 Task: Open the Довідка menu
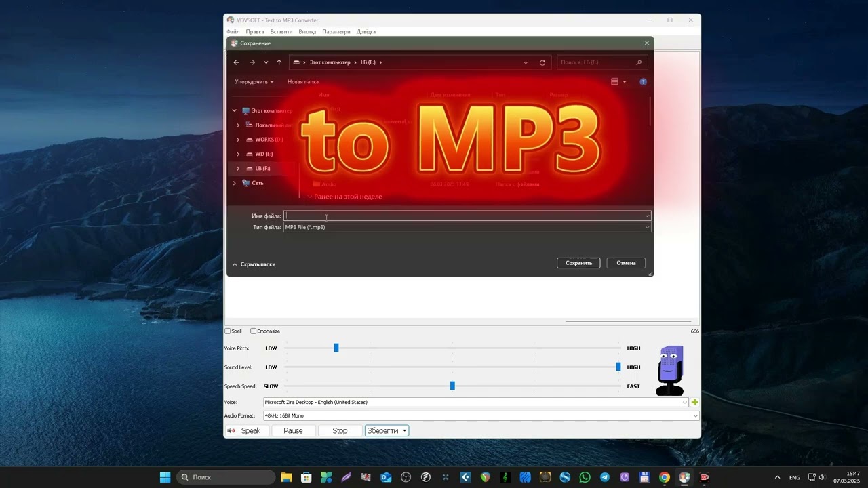pyautogui.click(x=366, y=32)
